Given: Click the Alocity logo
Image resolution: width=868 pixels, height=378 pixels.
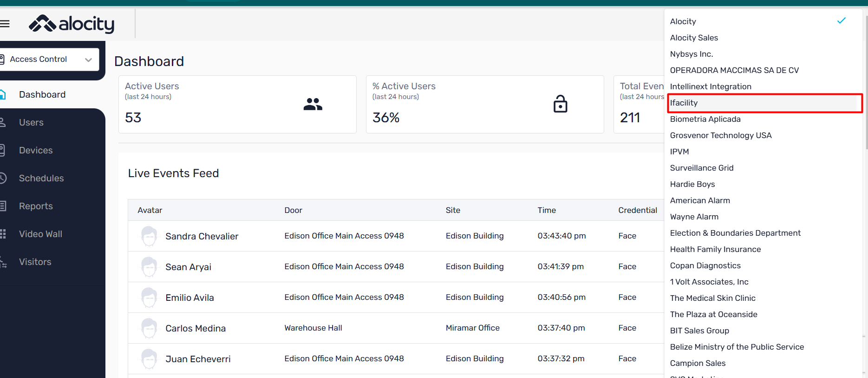Looking at the screenshot, I should pyautogui.click(x=72, y=24).
